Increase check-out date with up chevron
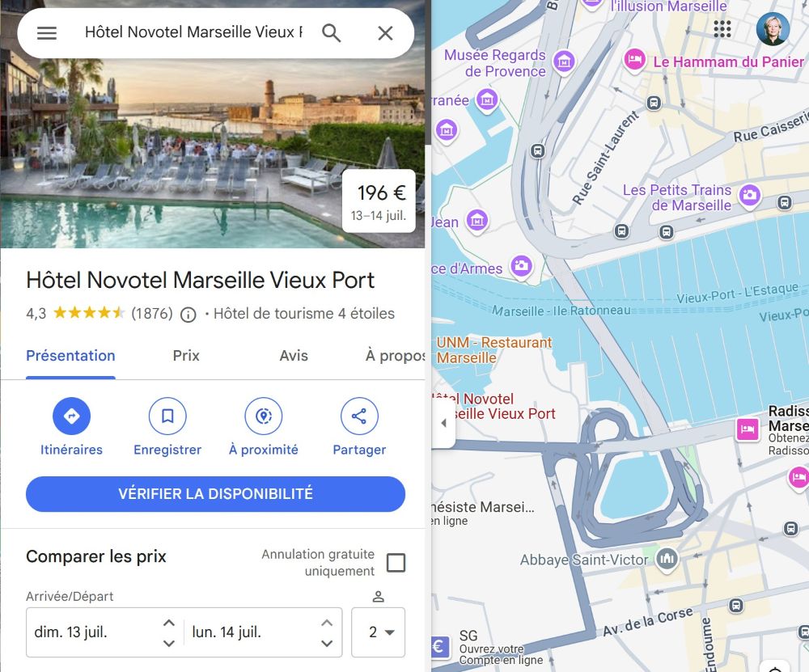The height and width of the screenshot is (672, 809). 327,623
